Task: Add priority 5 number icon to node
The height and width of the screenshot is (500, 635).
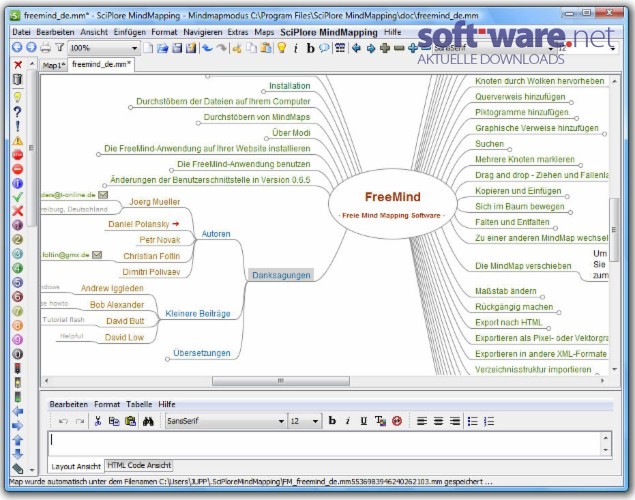Action: coord(17,282)
